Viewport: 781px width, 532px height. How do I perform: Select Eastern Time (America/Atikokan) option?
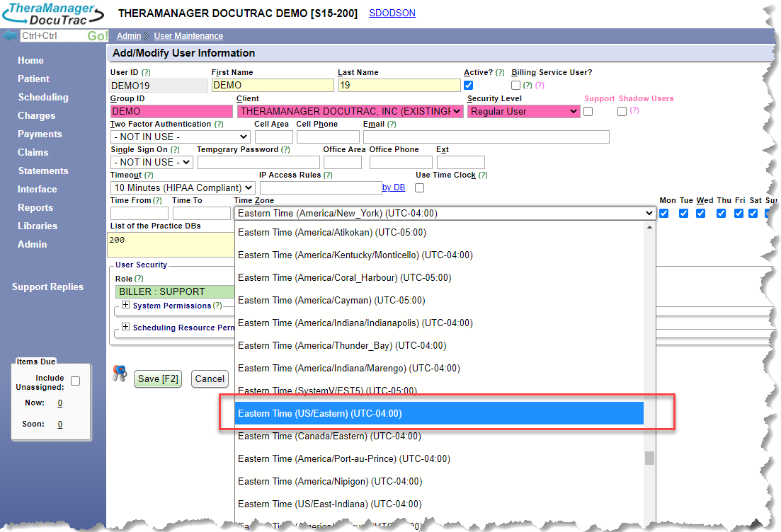(x=439, y=233)
